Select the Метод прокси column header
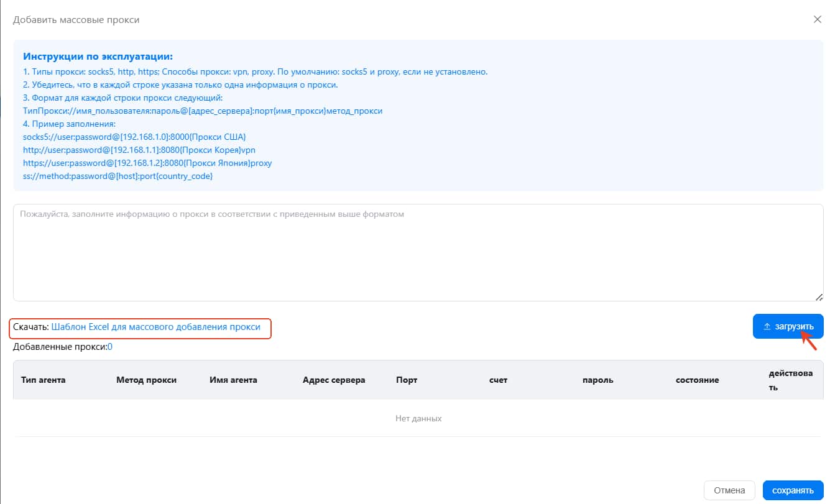 (146, 380)
